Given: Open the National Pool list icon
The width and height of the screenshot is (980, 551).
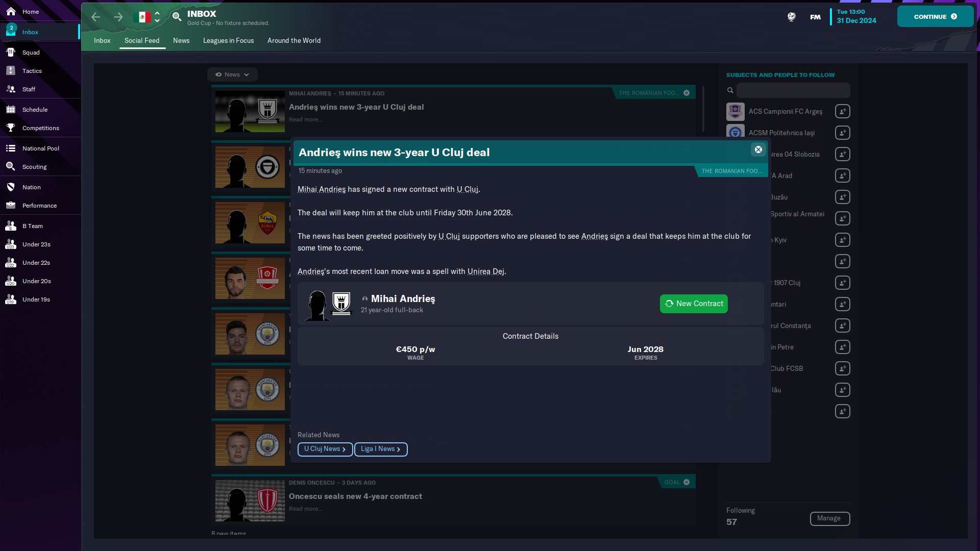Looking at the screenshot, I should 11,148.
